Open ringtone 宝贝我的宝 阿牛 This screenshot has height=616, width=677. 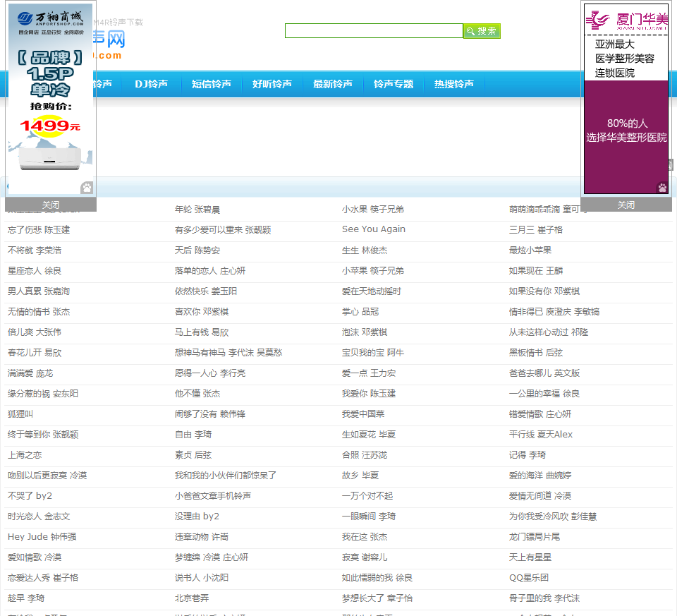pos(373,353)
